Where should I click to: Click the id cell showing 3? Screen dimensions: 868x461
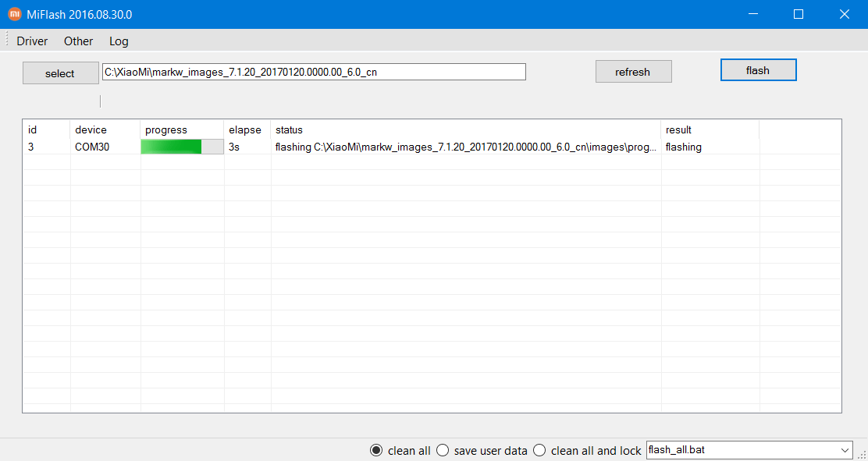point(47,147)
